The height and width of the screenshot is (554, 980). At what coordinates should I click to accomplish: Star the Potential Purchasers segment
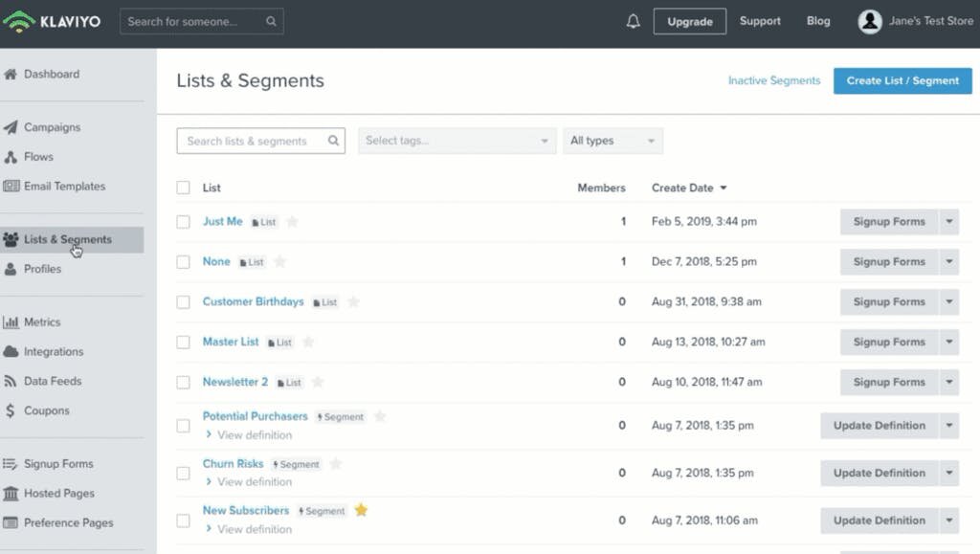(x=379, y=416)
